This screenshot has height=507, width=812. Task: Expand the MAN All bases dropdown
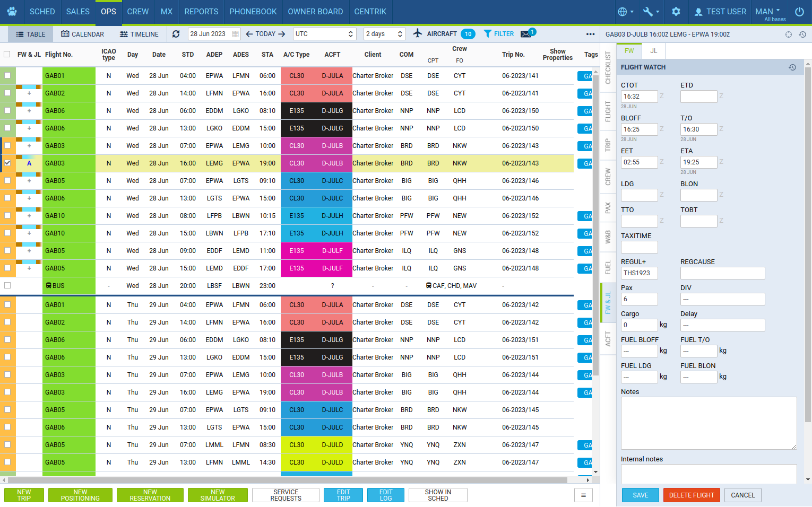point(770,12)
